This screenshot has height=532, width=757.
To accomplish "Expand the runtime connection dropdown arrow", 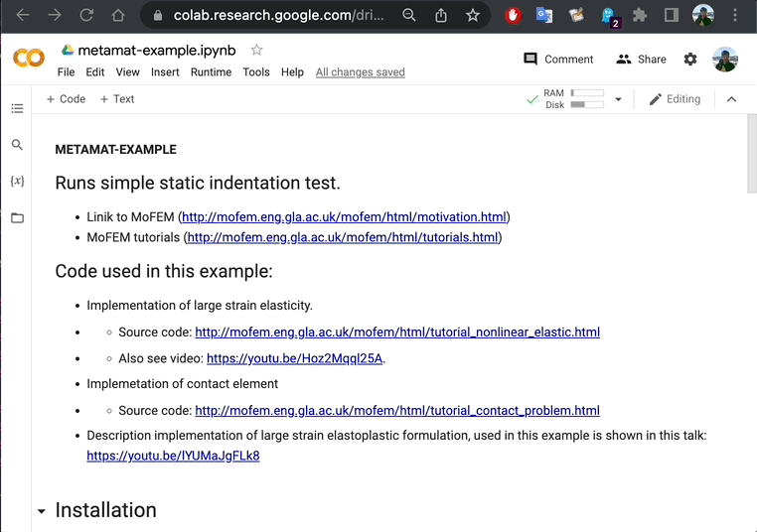I will (618, 99).
